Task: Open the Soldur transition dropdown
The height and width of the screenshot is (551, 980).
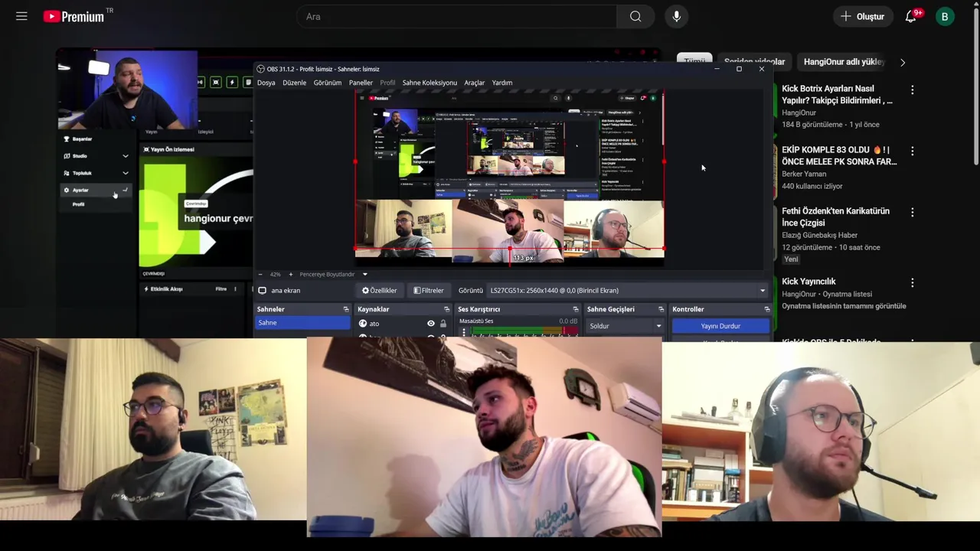Action: (625, 326)
